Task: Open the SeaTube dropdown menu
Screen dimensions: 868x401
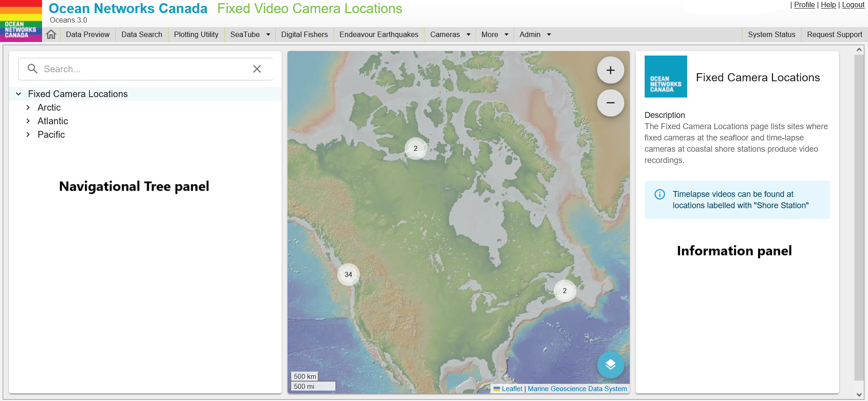Action: click(250, 34)
